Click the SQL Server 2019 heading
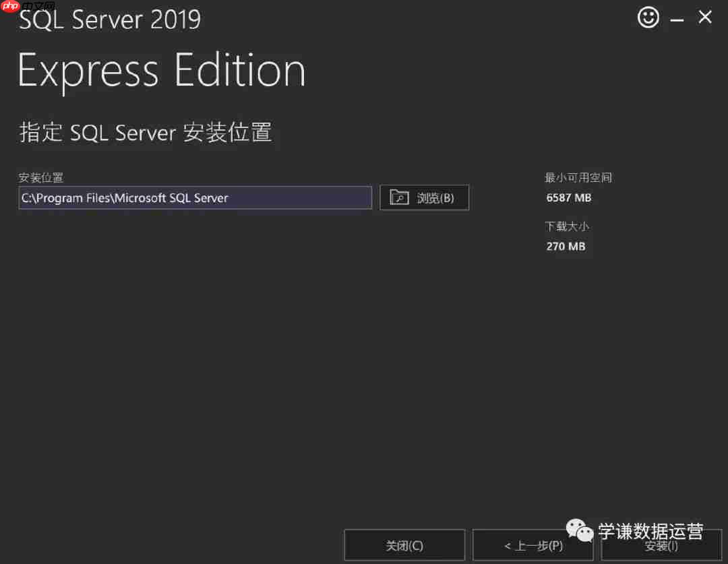The width and height of the screenshot is (728, 564). [x=109, y=20]
